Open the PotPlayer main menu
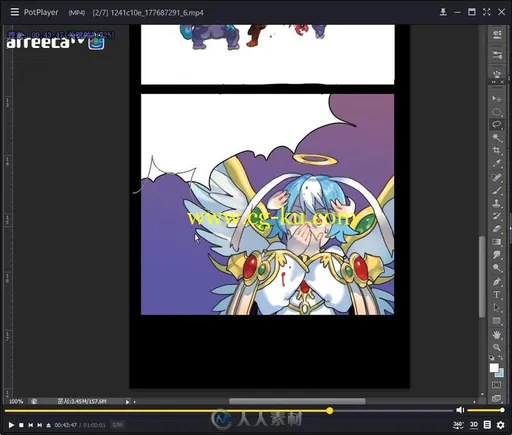Viewport: 512px width, 435px height. (14, 12)
